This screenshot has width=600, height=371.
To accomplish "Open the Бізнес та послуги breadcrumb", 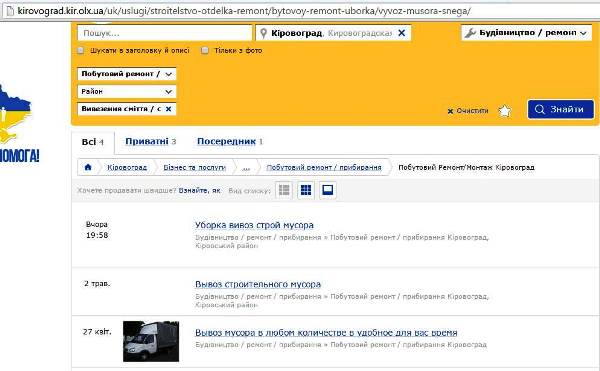I will pos(194,168).
